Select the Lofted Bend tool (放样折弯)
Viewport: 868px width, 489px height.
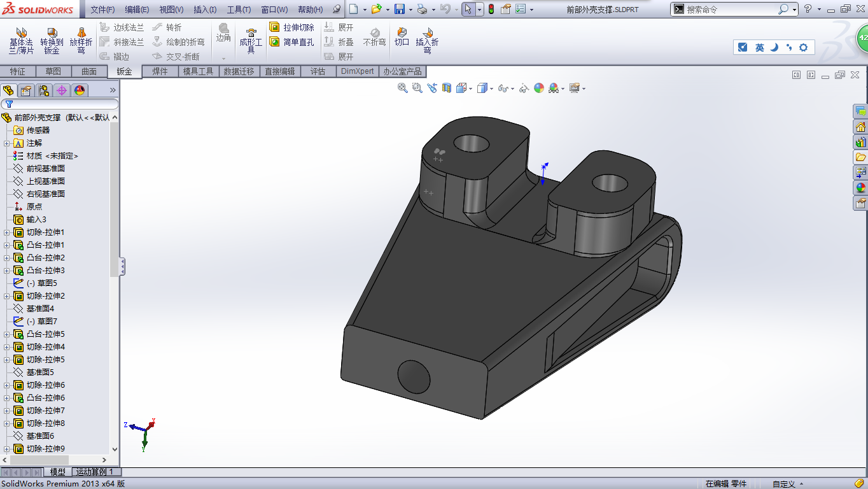(x=81, y=40)
